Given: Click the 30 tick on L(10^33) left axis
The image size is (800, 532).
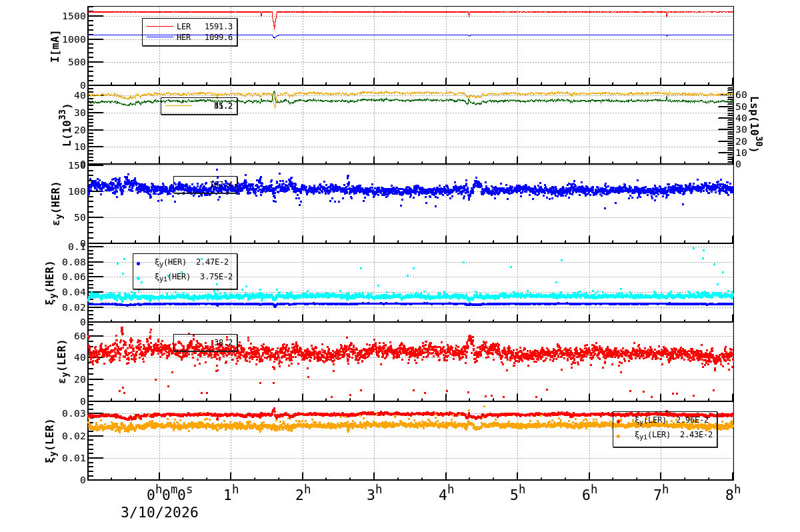Looking at the screenshot, I should pos(79,113).
